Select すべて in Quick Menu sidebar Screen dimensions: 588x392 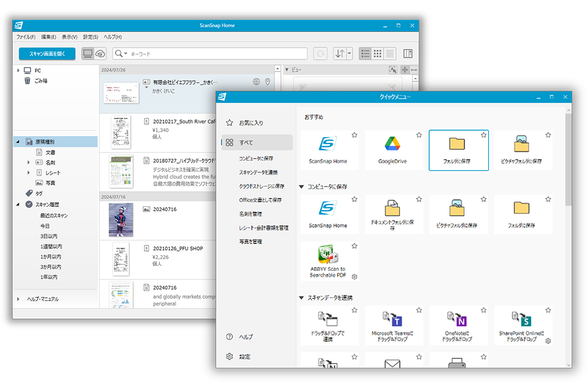coord(257,143)
